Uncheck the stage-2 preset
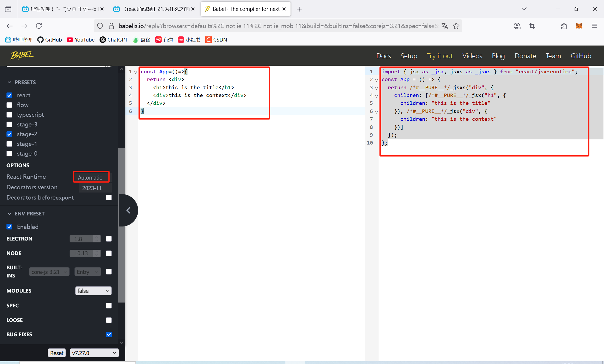 pyautogui.click(x=9, y=134)
